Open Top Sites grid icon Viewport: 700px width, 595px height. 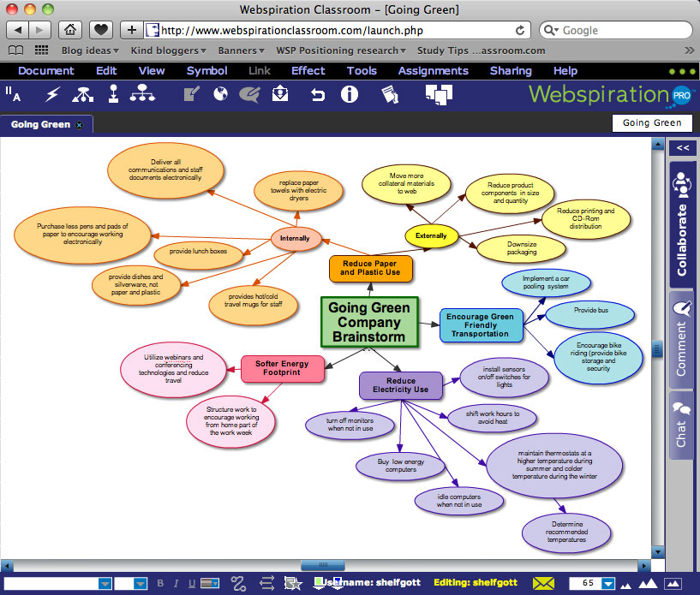coord(41,50)
